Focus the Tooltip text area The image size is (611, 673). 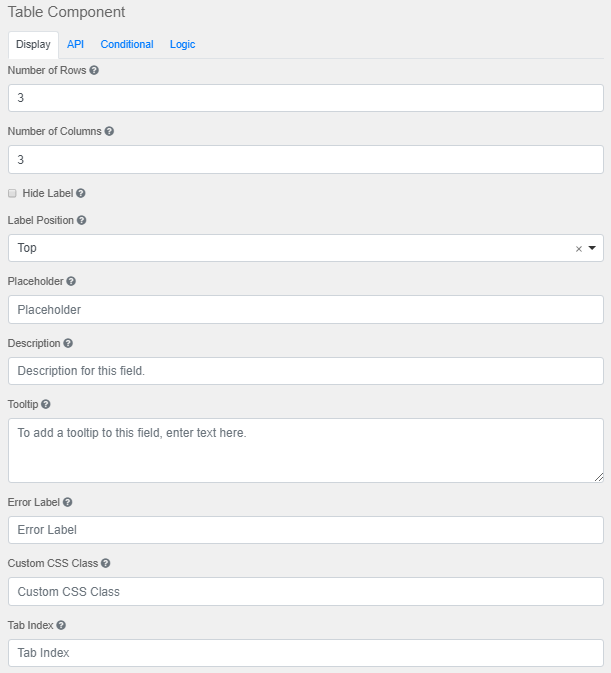pyautogui.click(x=305, y=450)
